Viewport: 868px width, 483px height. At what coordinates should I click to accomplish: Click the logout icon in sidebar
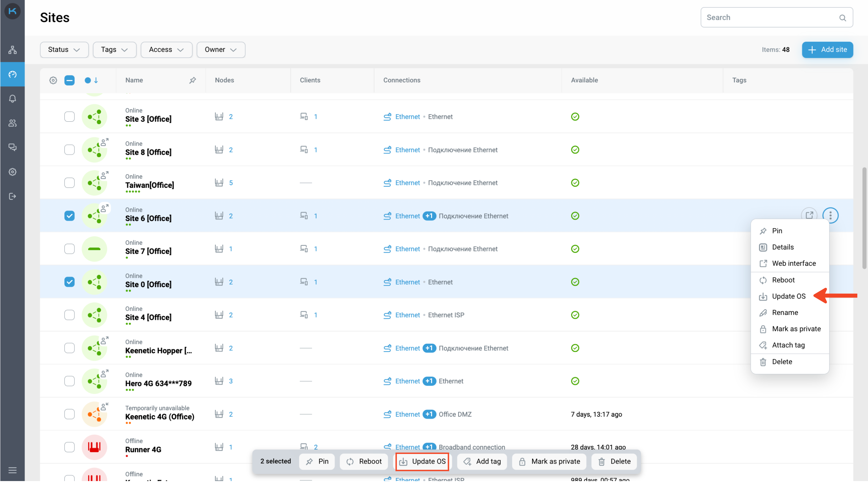coord(12,197)
